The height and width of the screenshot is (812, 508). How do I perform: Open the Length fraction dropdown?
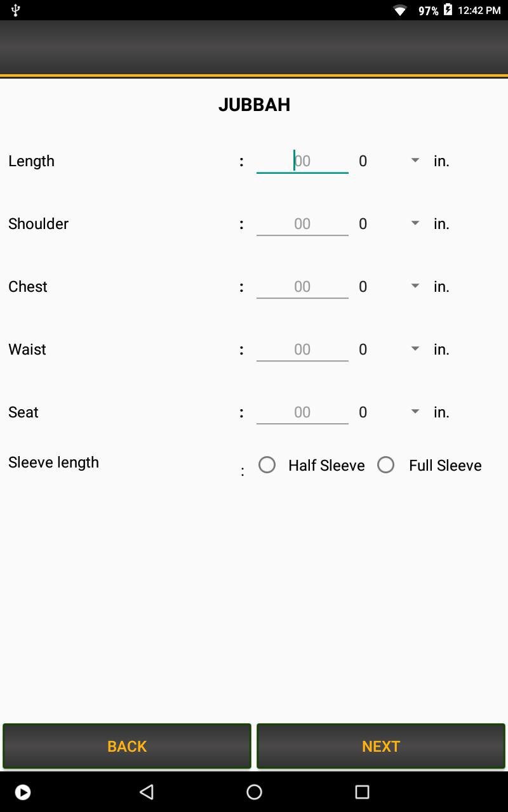tap(389, 161)
